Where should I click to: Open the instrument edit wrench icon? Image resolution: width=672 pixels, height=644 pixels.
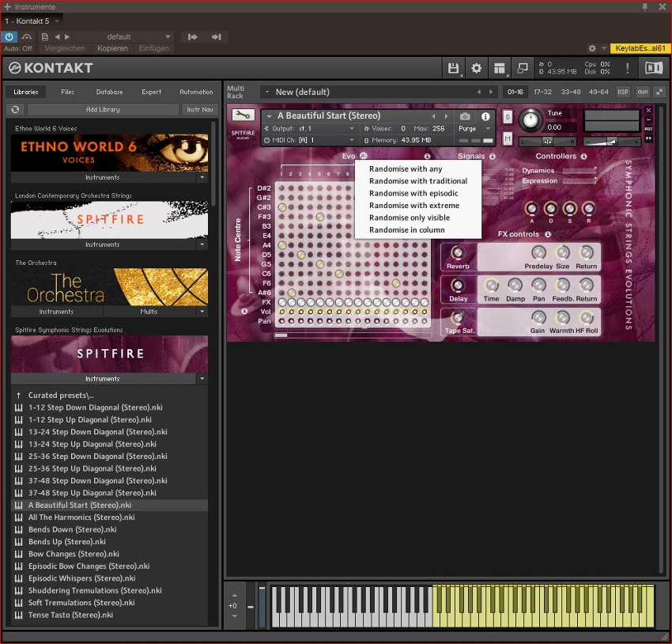(243, 115)
